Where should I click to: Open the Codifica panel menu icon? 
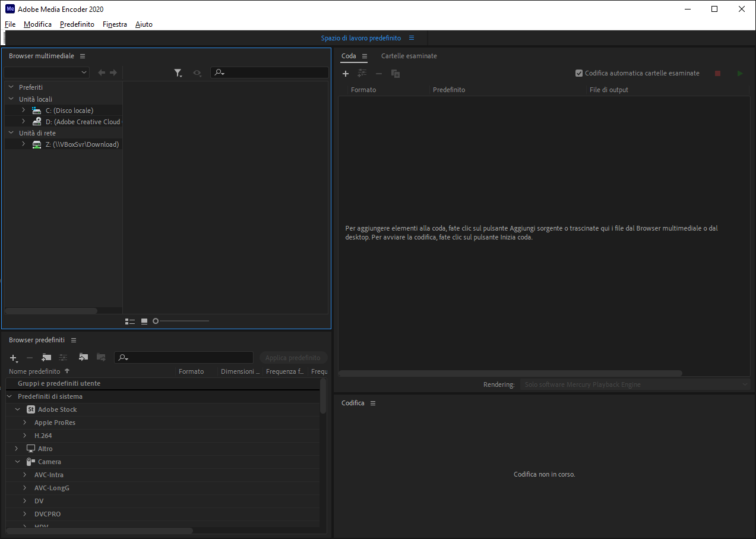pyautogui.click(x=373, y=403)
